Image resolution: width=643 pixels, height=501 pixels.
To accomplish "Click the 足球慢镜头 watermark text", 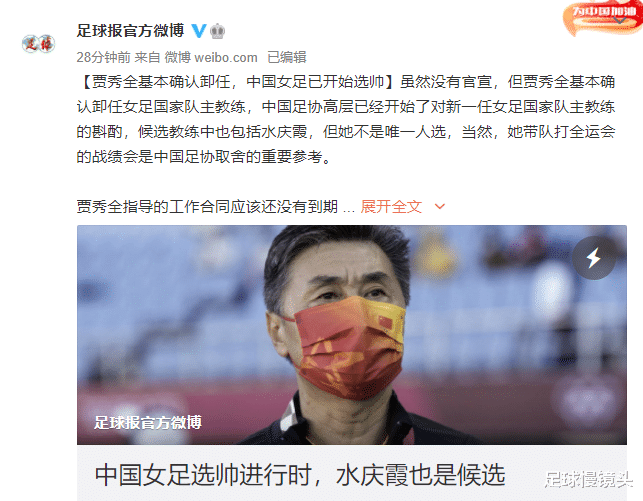I will click(589, 479).
